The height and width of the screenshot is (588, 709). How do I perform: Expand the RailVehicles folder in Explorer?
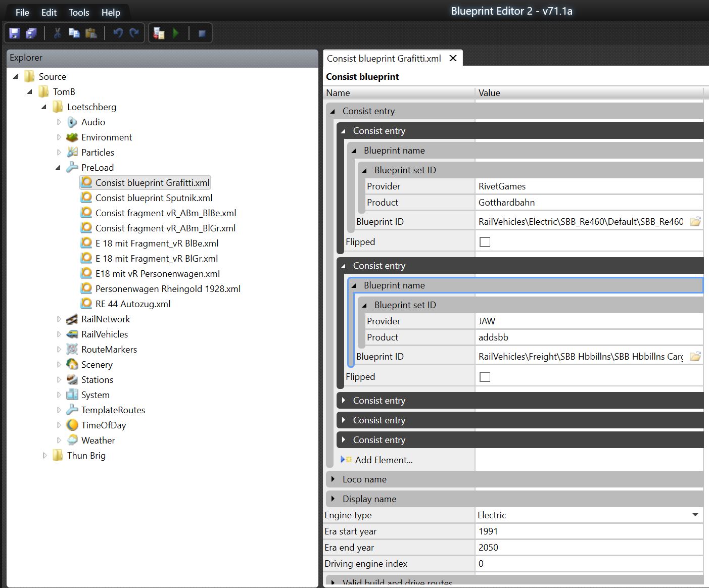point(59,334)
